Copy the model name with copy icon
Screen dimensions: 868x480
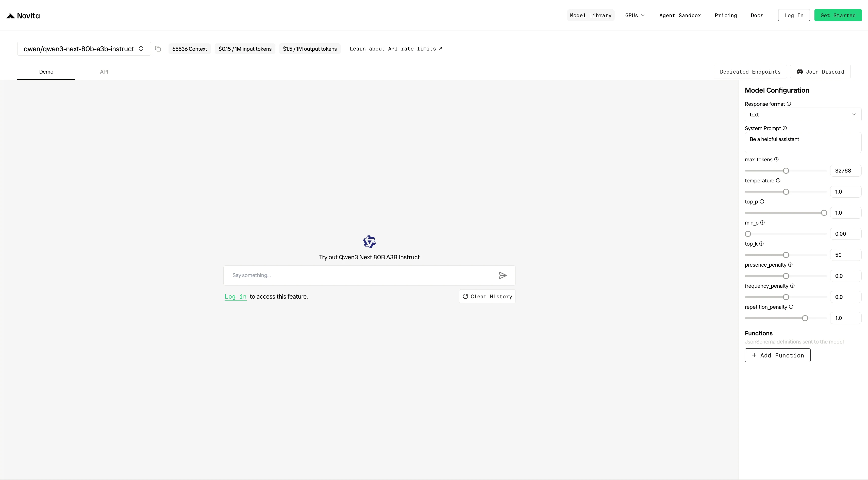tap(158, 49)
